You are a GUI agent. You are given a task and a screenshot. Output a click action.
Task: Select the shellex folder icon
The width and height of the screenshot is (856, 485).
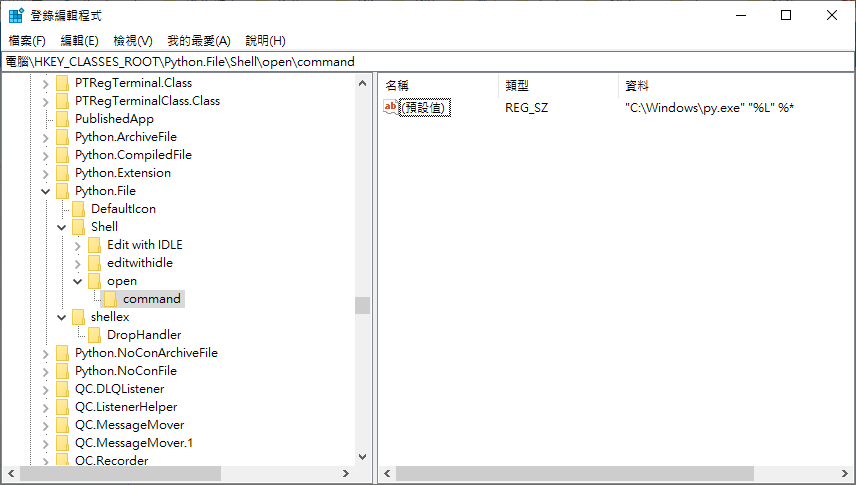tap(79, 317)
